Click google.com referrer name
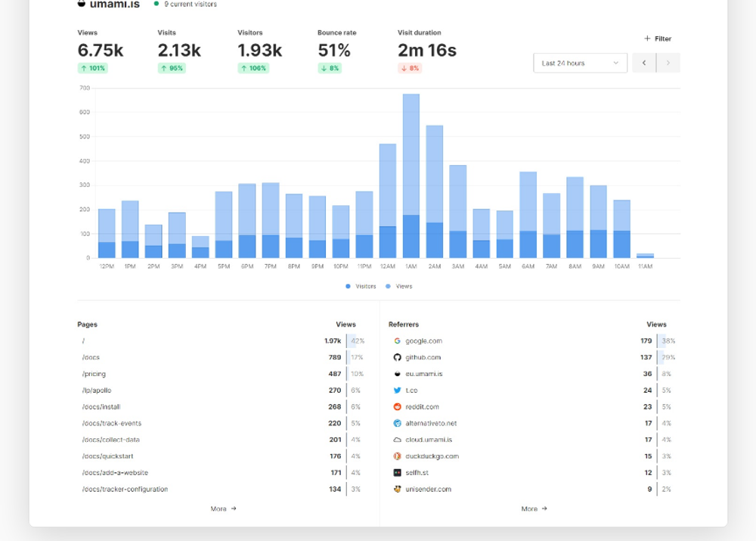 tap(424, 341)
